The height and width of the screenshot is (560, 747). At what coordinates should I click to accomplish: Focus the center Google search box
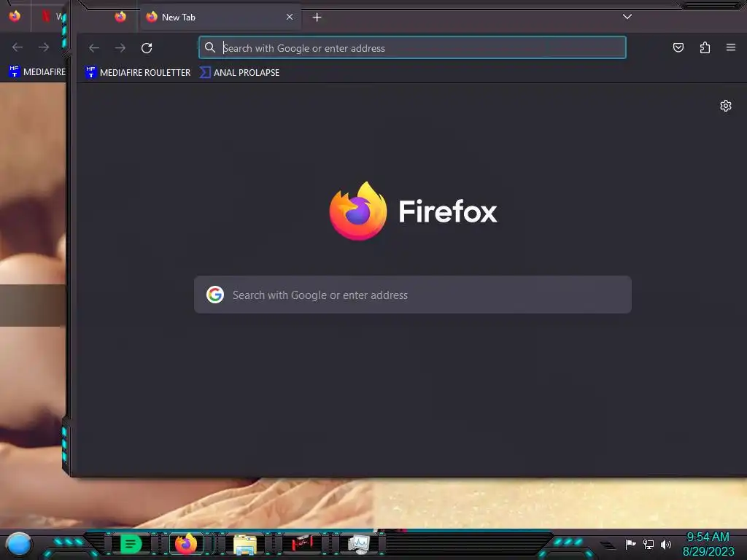pos(413,295)
